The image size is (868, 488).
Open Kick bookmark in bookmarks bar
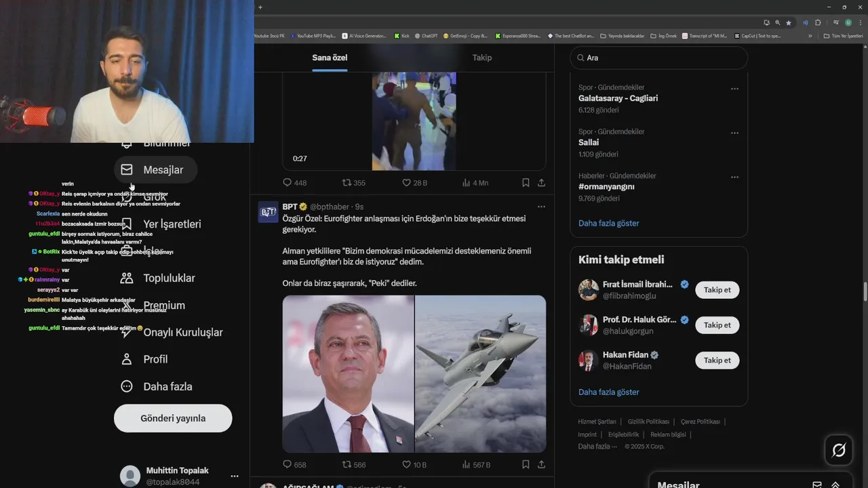401,36
